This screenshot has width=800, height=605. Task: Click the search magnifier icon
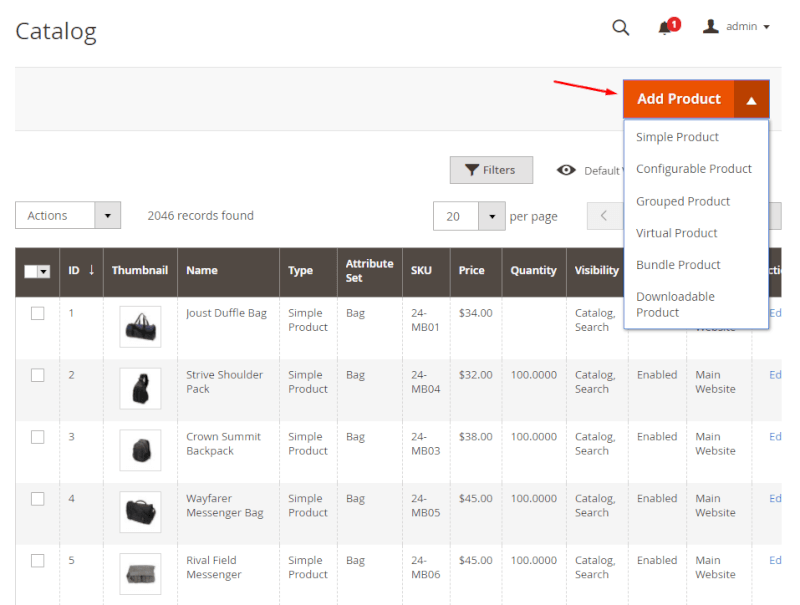tap(620, 28)
